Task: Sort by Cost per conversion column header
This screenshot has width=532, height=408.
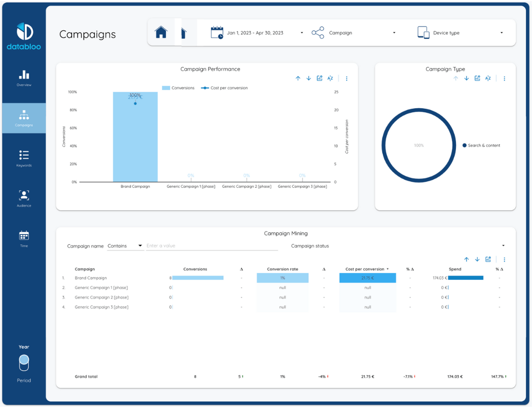Action: [x=365, y=269]
